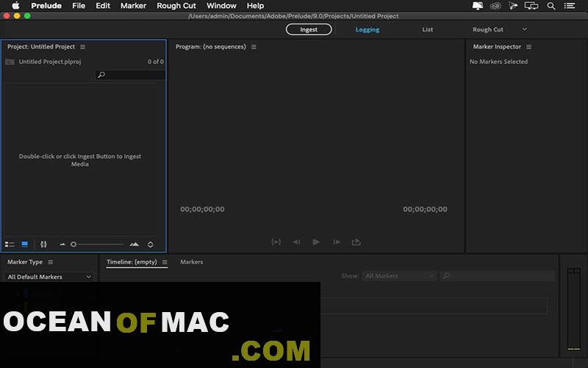Click the Marker Inspector panel title
588x368 pixels.
click(x=497, y=47)
